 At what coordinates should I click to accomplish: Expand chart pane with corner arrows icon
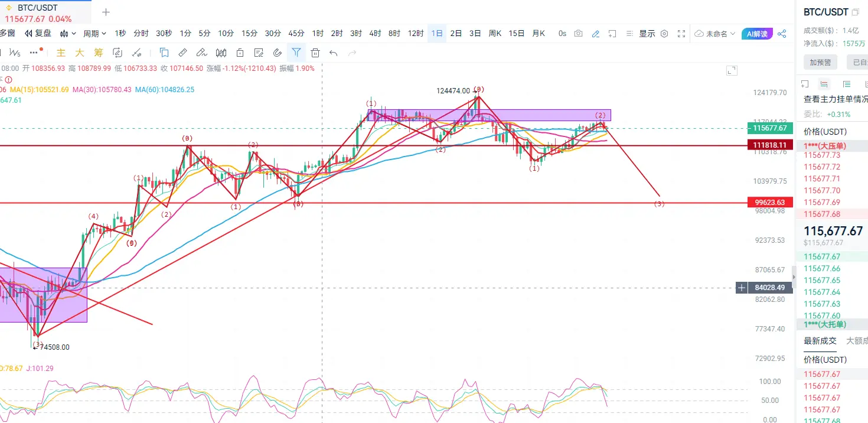pos(732,71)
